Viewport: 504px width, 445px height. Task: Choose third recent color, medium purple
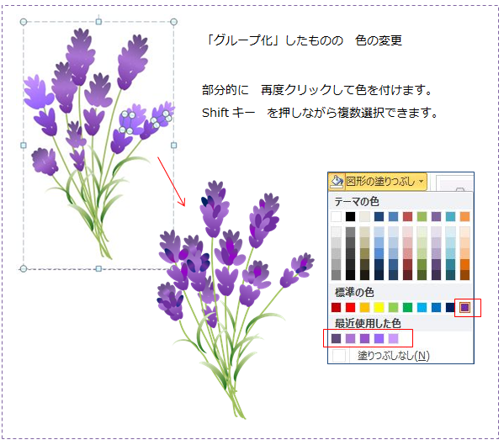click(x=364, y=338)
